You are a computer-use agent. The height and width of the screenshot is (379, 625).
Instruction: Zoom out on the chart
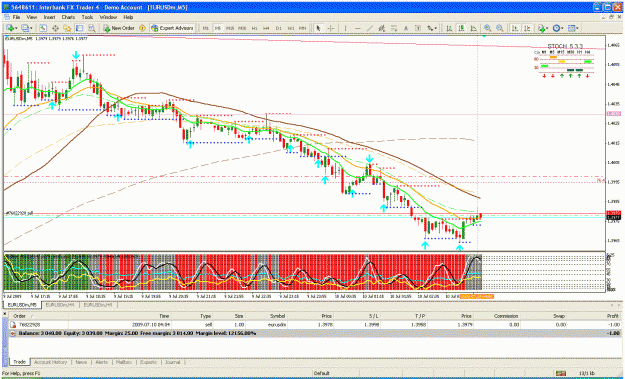[499, 28]
